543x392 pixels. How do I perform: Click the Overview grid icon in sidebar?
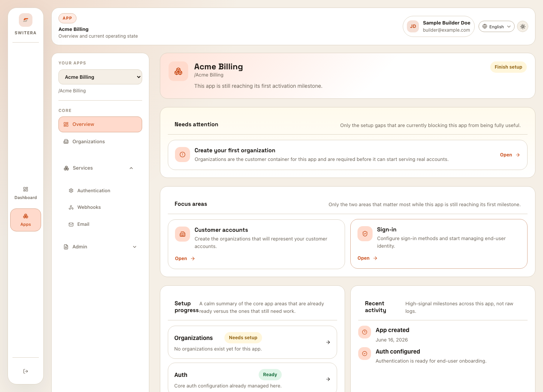pos(66,124)
